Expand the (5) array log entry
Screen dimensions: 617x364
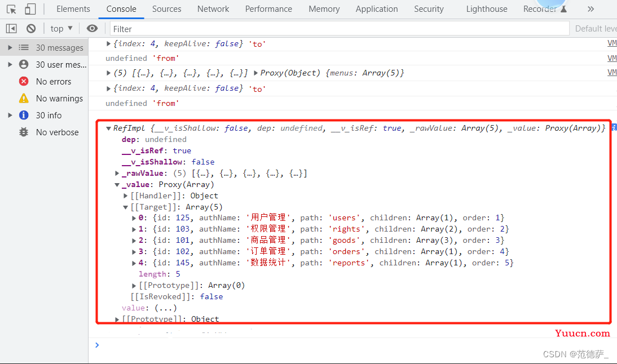click(109, 73)
